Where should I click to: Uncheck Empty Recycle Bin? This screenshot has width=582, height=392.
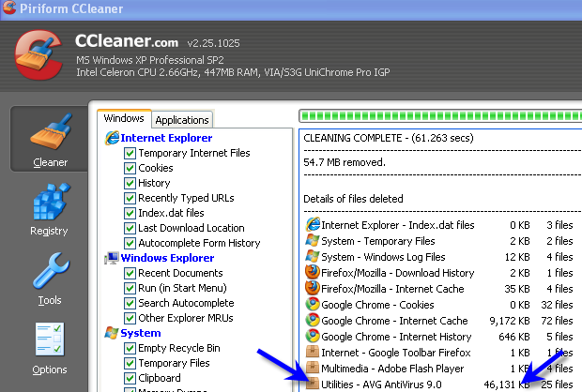(130, 348)
